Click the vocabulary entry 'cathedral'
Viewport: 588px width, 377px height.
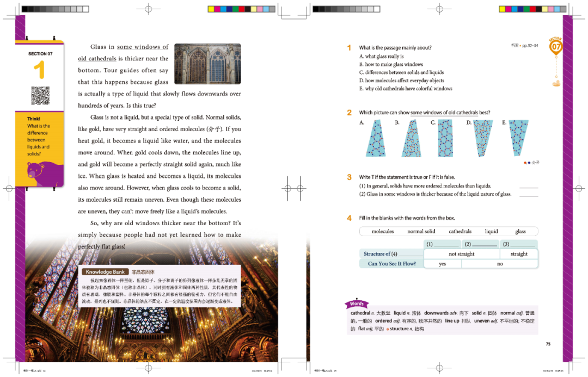(x=360, y=313)
